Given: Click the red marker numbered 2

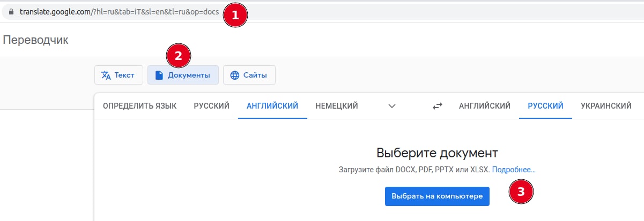Looking at the screenshot, I should click(179, 56).
